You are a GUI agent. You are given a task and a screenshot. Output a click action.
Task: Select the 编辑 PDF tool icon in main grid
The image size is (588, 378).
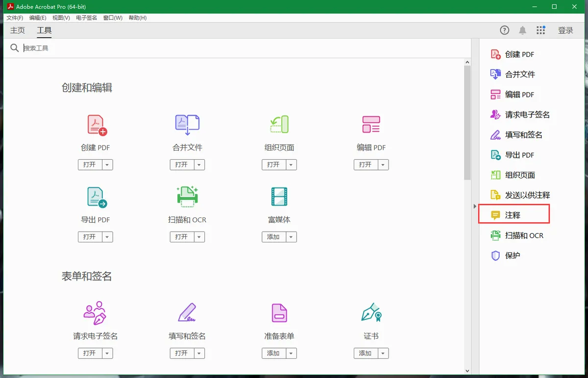pos(371,124)
